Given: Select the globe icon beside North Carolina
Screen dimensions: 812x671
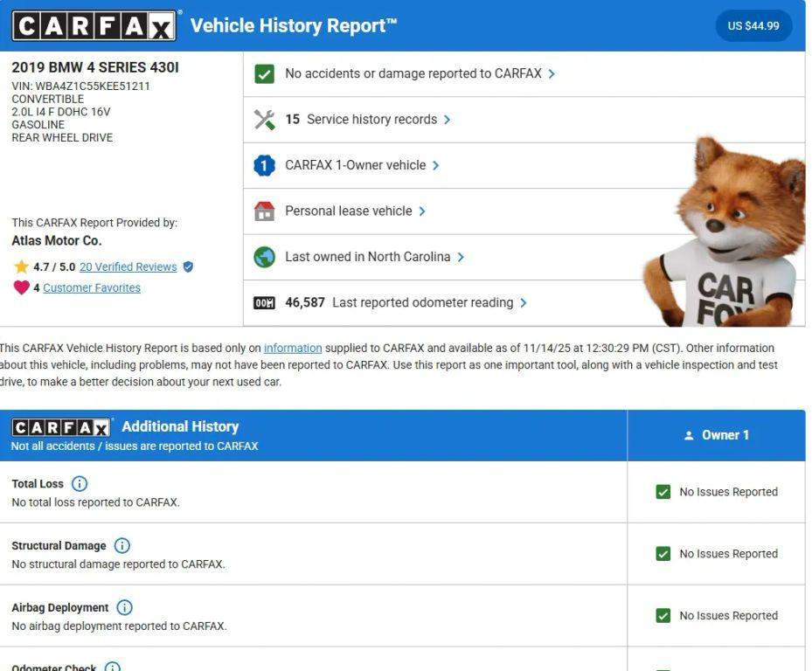Looking at the screenshot, I should [262, 256].
